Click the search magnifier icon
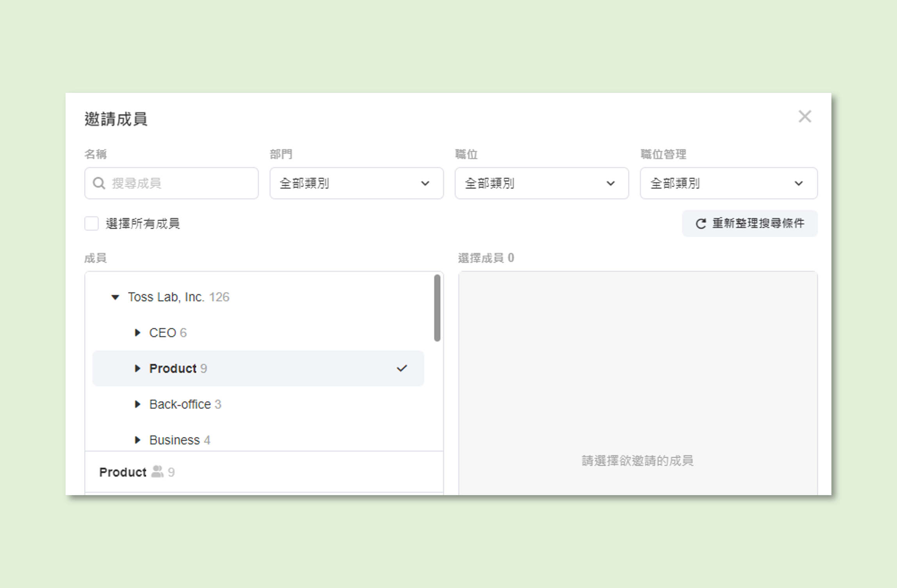 pyautogui.click(x=99, y=183)
